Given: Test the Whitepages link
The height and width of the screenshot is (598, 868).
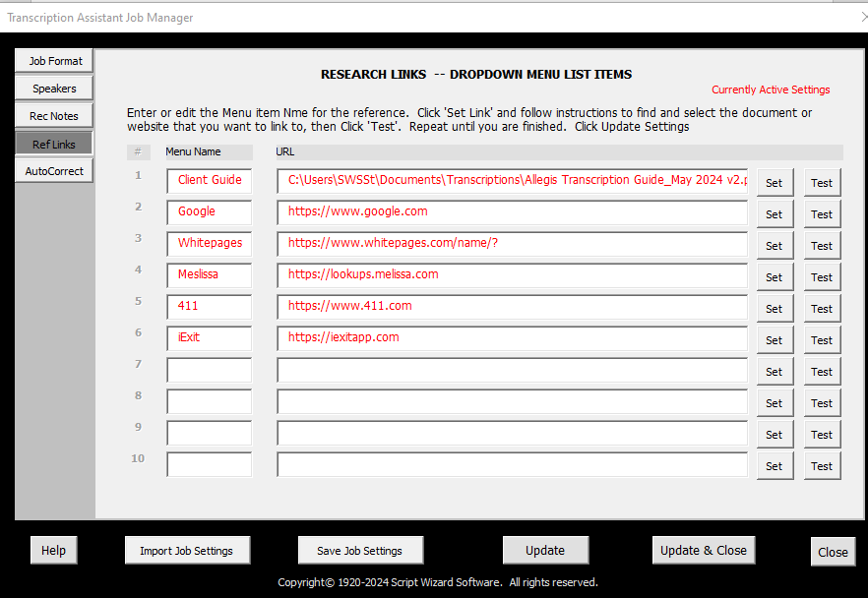Looking at the screenshot, I should (822, 246).
